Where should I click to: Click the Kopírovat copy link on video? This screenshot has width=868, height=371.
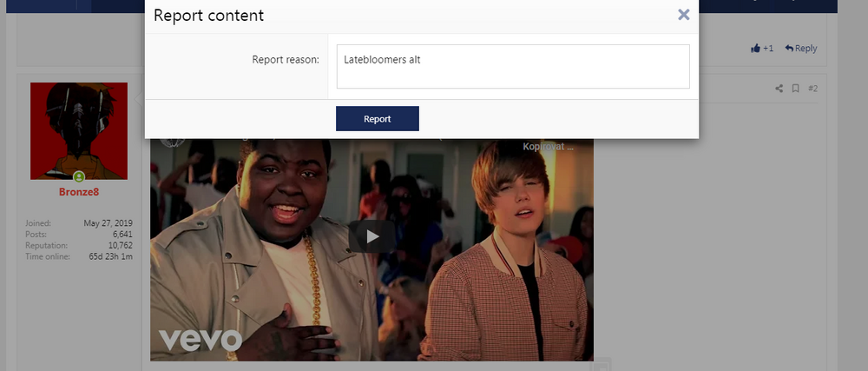tap(548, 147)
